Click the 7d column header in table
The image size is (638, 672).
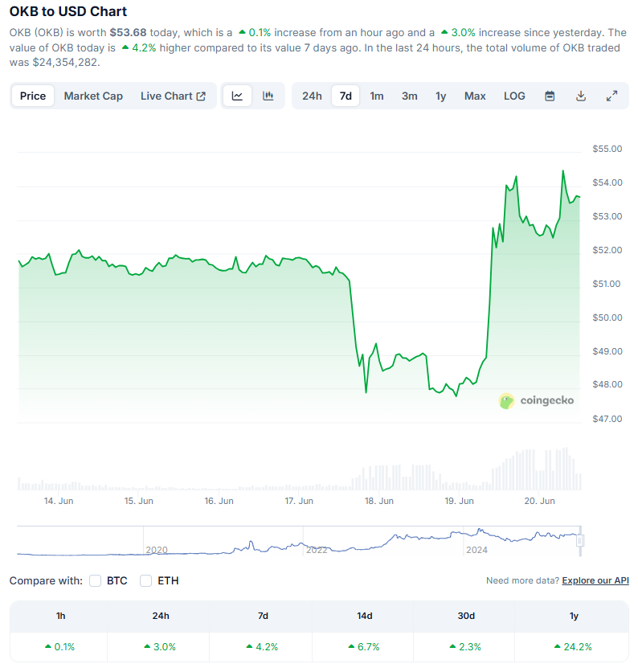pyautogui.click(x=263, y=616)
